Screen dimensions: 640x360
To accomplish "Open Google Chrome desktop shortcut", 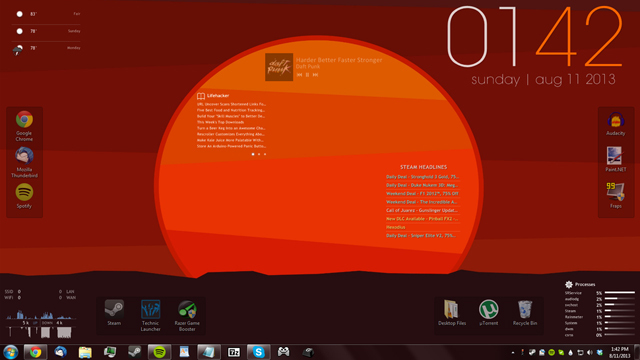I will tap(24, 126).
